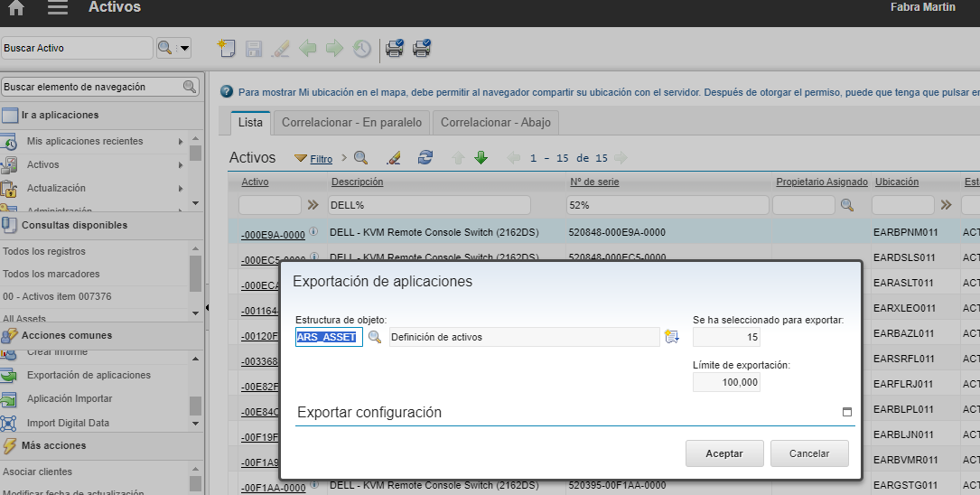Open the asset link -00F1AA-0000
The height and width of the screenshot is (495, 980).
click(273, 488)
